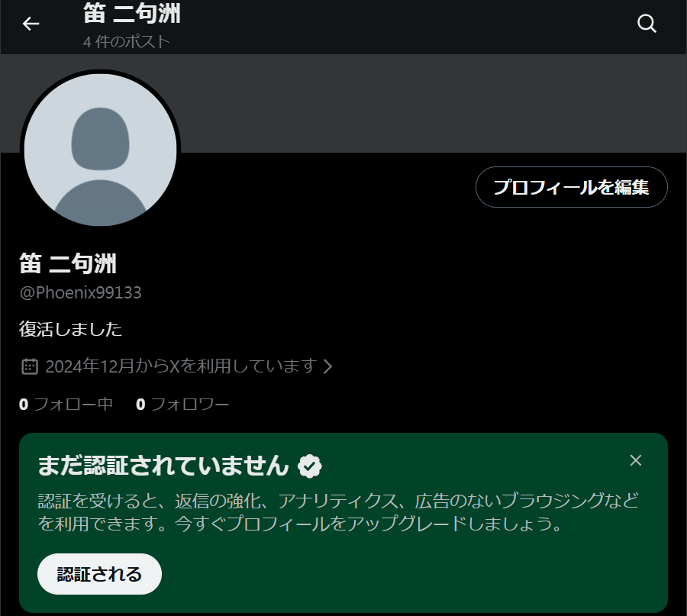Screen dimensions: 687x616
Task: Click the @Phoenix99133 handle text
Action: [x=80, y=293]
